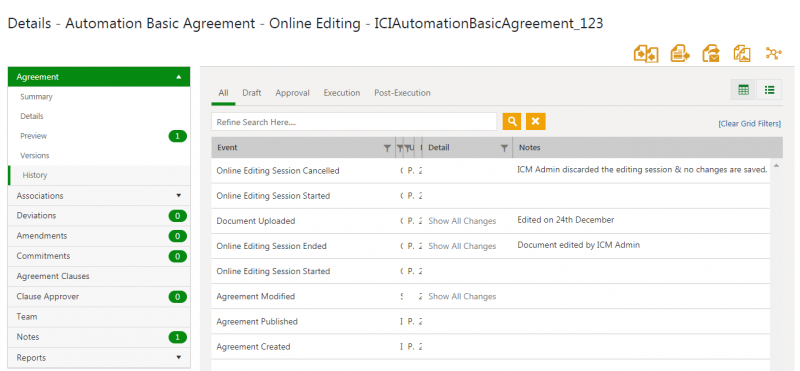Expand the Associations section
The image size is (800, 371).
point(179,195)
